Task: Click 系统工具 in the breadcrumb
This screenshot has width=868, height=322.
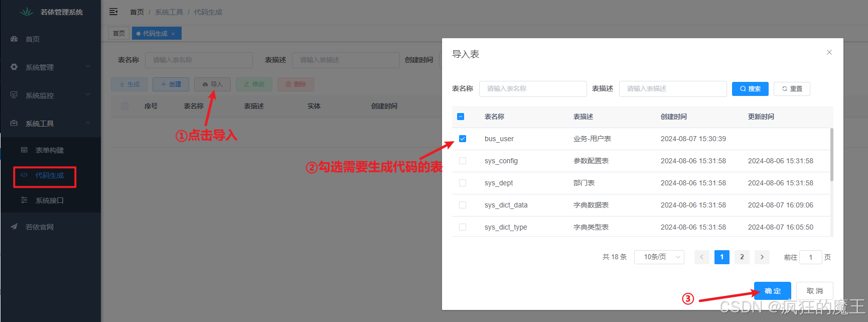Action: pyautogui.click(x=169, y=12)
